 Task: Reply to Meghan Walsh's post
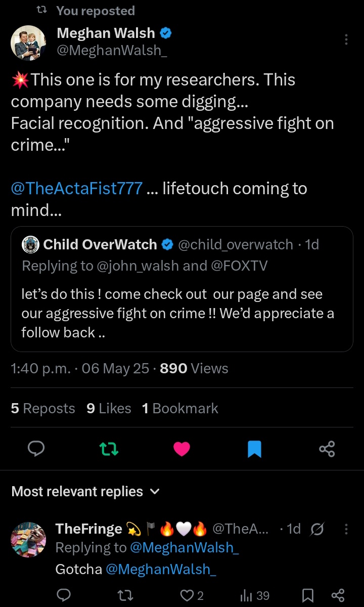point(36,449)
